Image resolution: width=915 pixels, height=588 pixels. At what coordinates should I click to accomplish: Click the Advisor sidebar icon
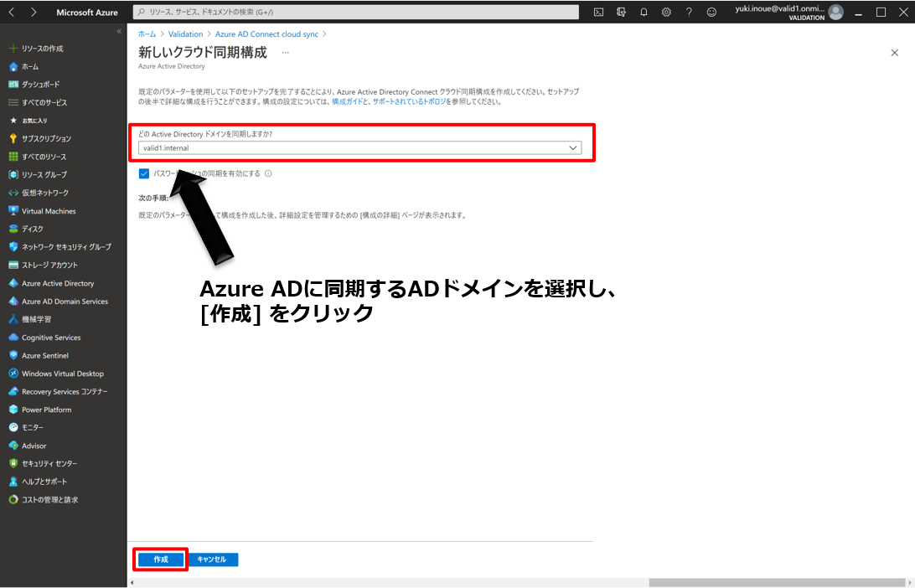(x=13, y=446)
